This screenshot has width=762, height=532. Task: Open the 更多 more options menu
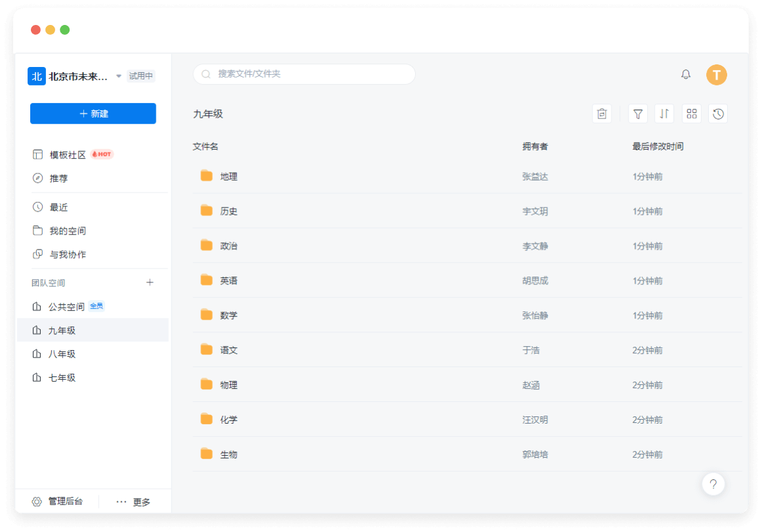(133, 502)
